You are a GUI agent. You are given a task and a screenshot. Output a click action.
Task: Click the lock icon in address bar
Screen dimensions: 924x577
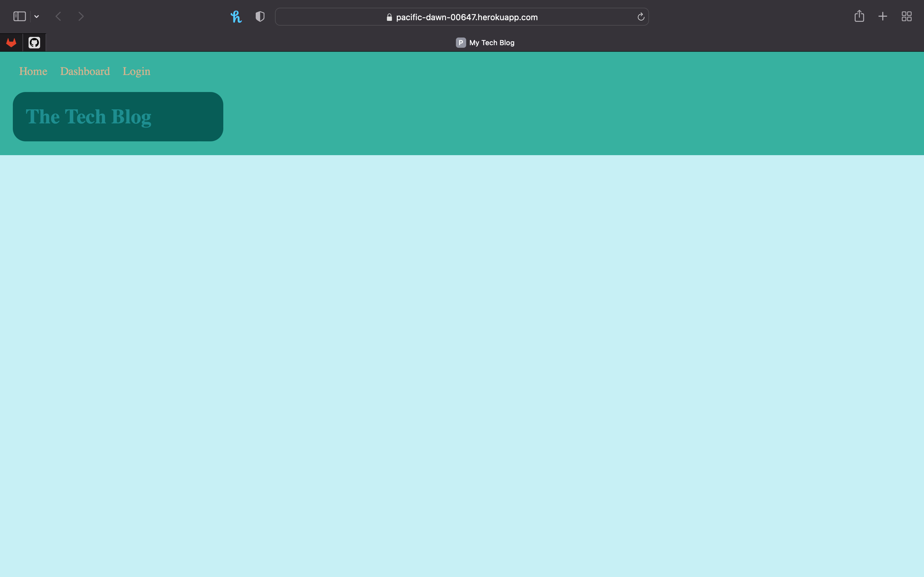point(389,17)
